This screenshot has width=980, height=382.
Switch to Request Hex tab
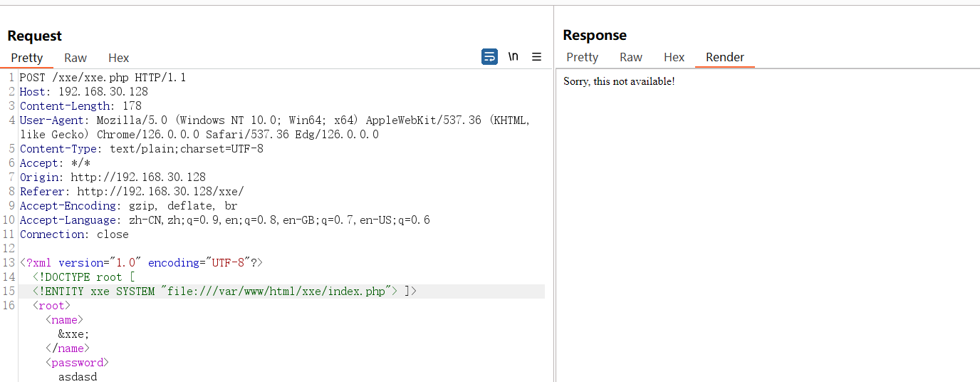pos(119,58)
